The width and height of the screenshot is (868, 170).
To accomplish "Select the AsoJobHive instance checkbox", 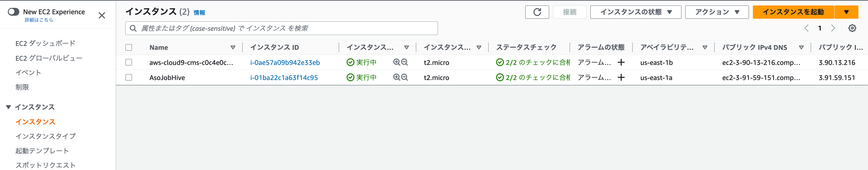I will (x=129, y=78).
